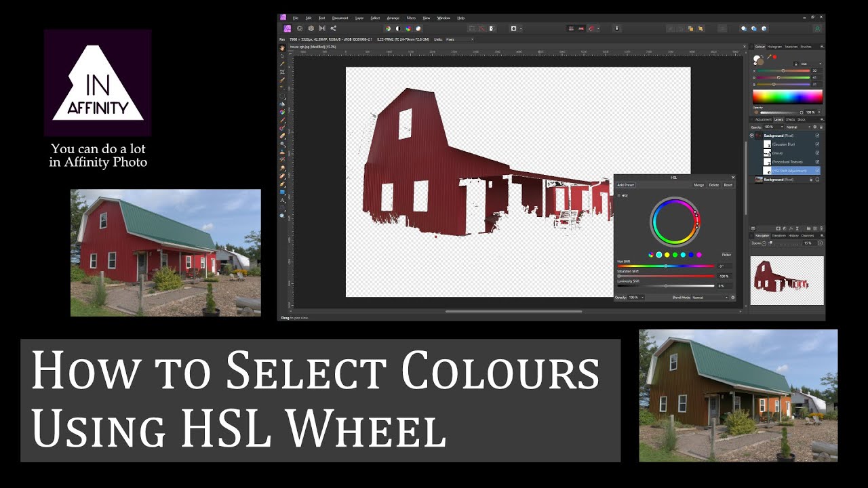The image size is (868, 488).
Task: Close the HSL dialog
Action: 733,178
